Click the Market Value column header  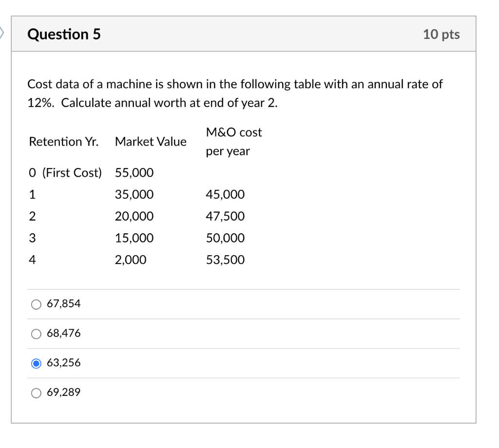pyautogui.click(x=151, y=142)
